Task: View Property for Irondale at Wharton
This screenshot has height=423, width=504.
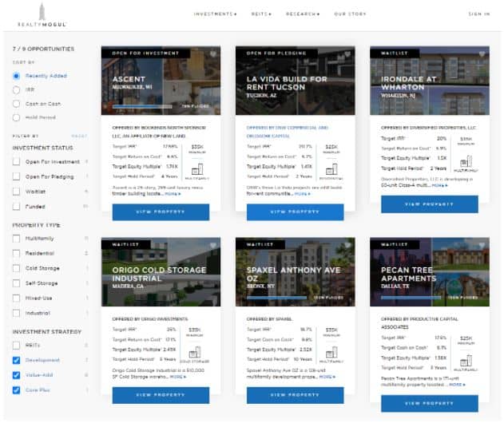Action: click(x=430, y=204)
